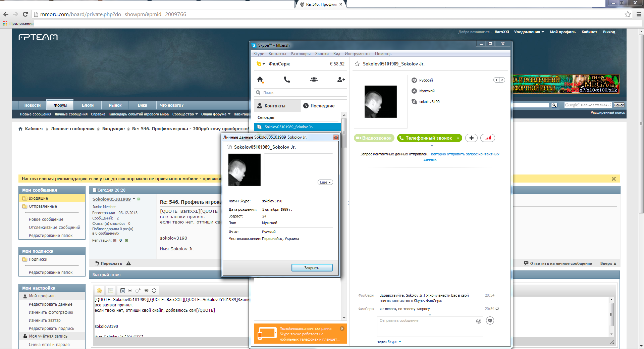Expand Телефонный звонок dropdown arrow
This screenshot has height=349, width=644.
click(x=458, y=138)
